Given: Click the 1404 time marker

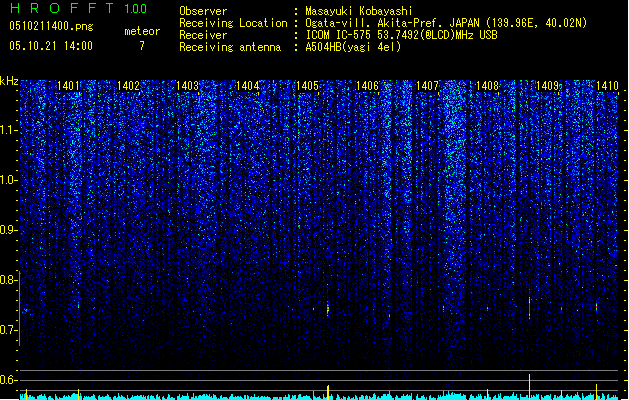Looking at the screenshot, I should pos(248,86).
